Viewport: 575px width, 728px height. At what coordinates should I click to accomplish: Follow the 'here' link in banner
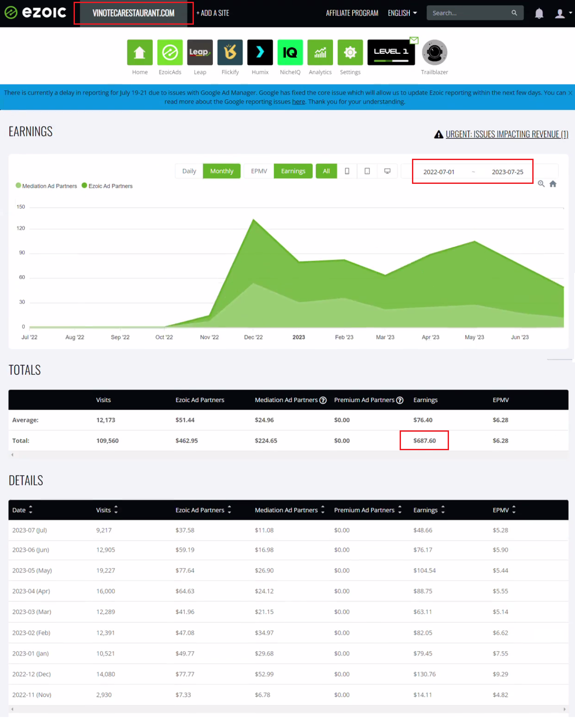point(298,102)
